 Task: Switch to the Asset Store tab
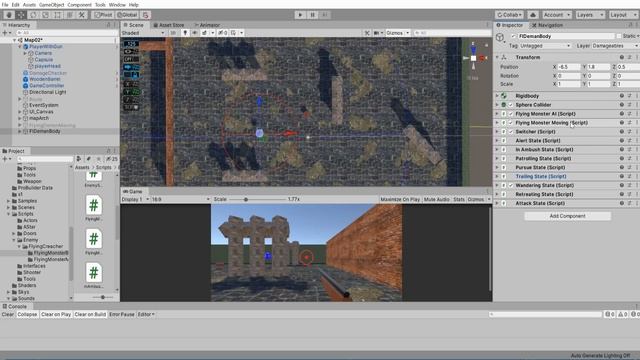pos(169,25)
